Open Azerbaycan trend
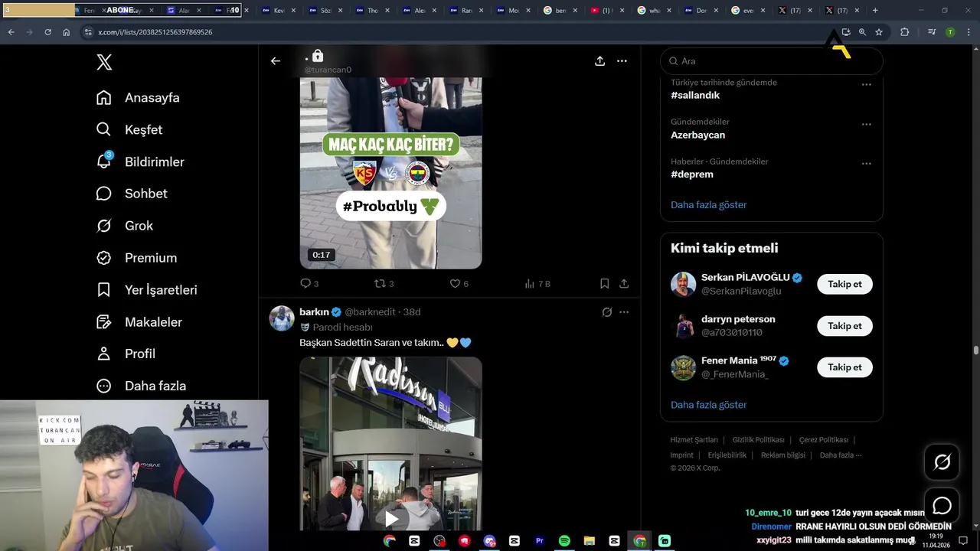This screenshot has width=980, height=551. [x=697, y=135]
